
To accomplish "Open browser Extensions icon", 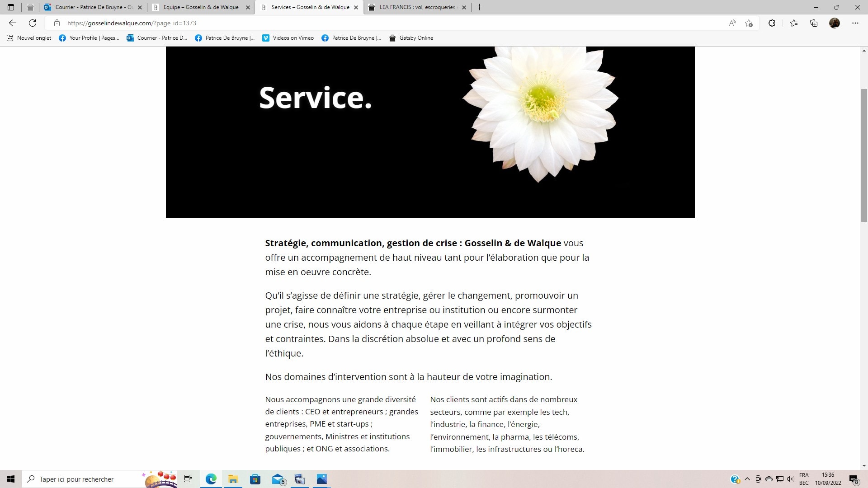I will click(772, 23).
